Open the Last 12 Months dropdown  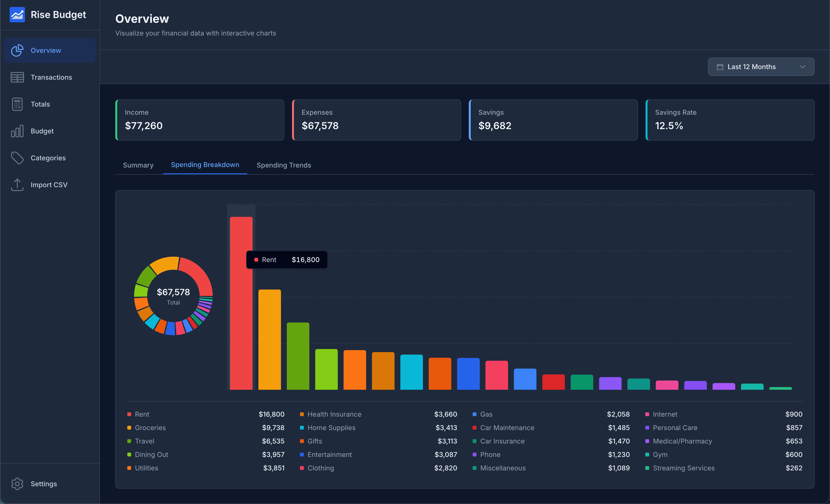point(761,67)
